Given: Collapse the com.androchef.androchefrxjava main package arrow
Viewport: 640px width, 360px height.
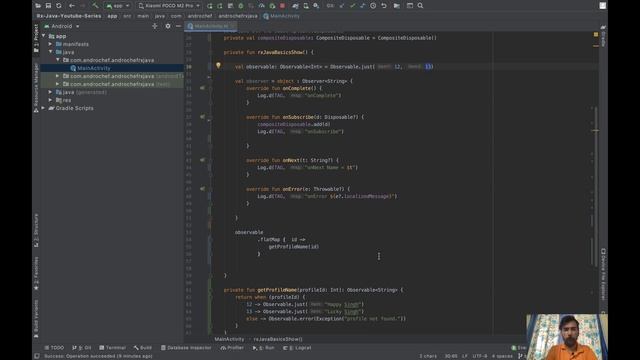Looking at the screenshot, I should (58, 60).
